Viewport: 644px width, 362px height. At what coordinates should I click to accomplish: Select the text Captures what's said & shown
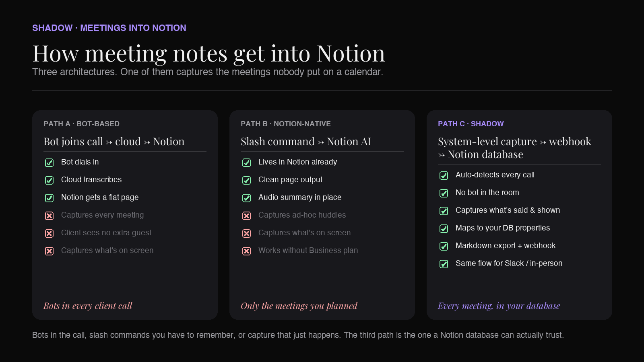coord(508,210)
